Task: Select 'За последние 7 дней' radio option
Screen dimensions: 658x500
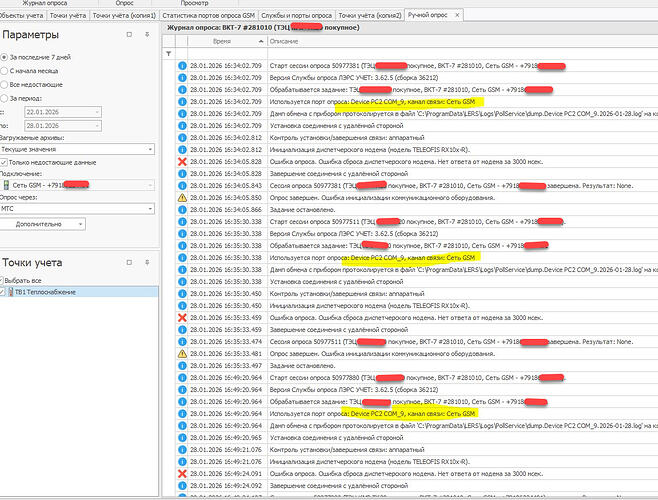Action: click(x=5, y=59)
